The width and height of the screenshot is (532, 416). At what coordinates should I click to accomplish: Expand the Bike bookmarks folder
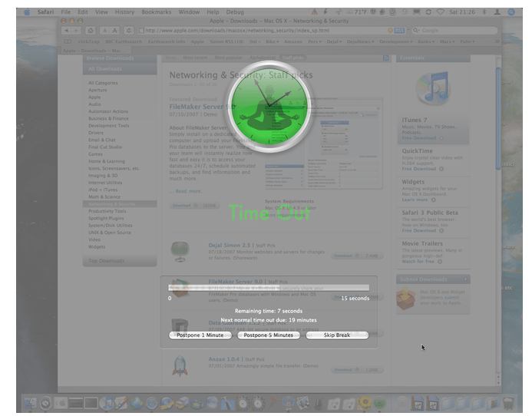coord(272,41)
